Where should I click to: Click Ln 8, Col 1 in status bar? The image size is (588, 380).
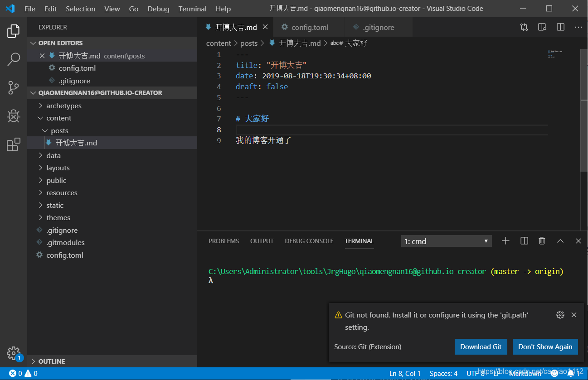(405, 374)
